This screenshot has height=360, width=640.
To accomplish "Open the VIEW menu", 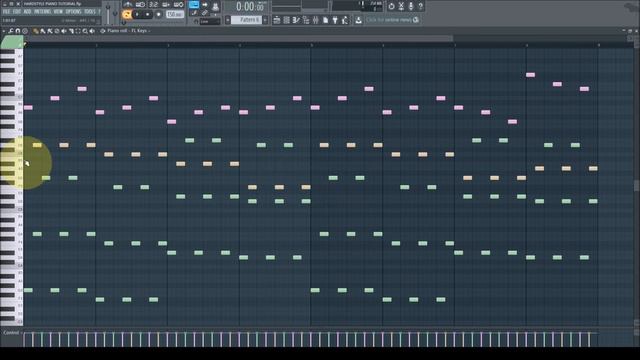I will click(58, 12).
